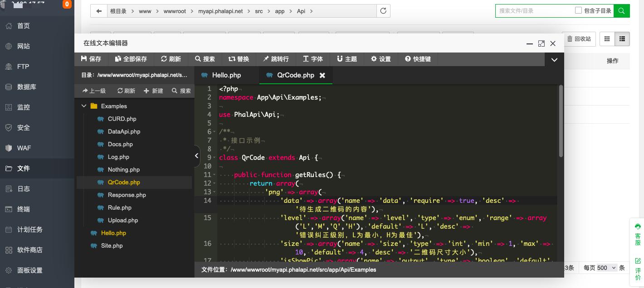The image size is (644, 288).
Task: Open WAF in sidebar
Action: pos(37,148)
